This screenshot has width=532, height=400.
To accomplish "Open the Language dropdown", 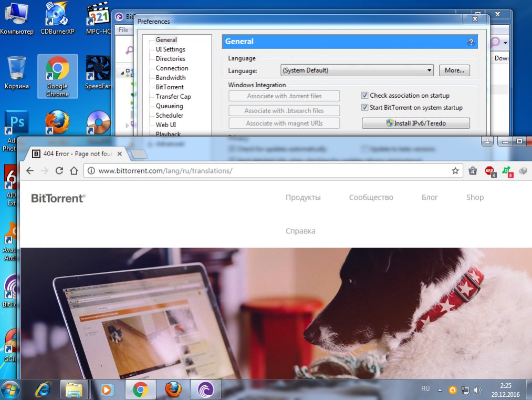I will tap(357, 70).
